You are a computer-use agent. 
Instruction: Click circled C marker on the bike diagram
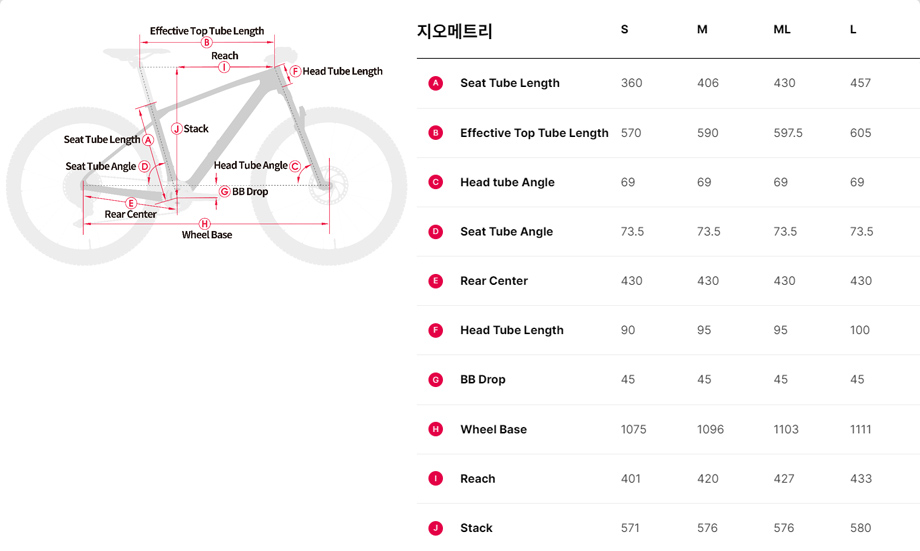[295, 166]
